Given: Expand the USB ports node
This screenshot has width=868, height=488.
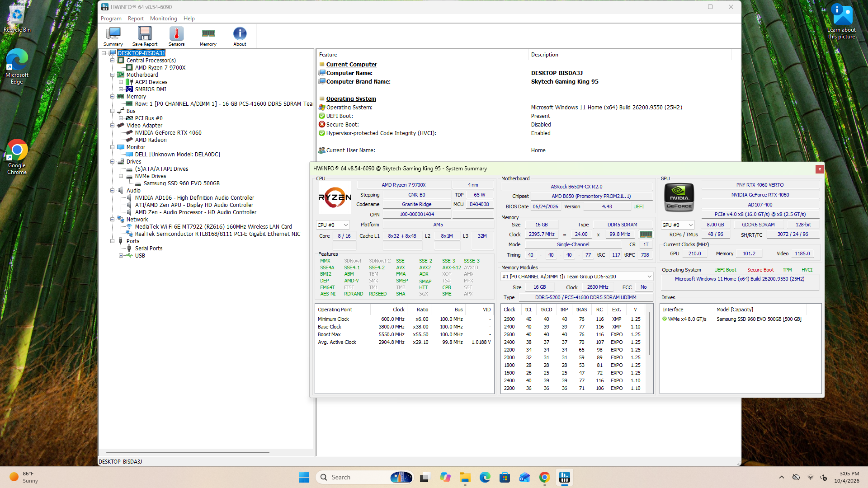Looking at the screenshot, I should 121,256.
